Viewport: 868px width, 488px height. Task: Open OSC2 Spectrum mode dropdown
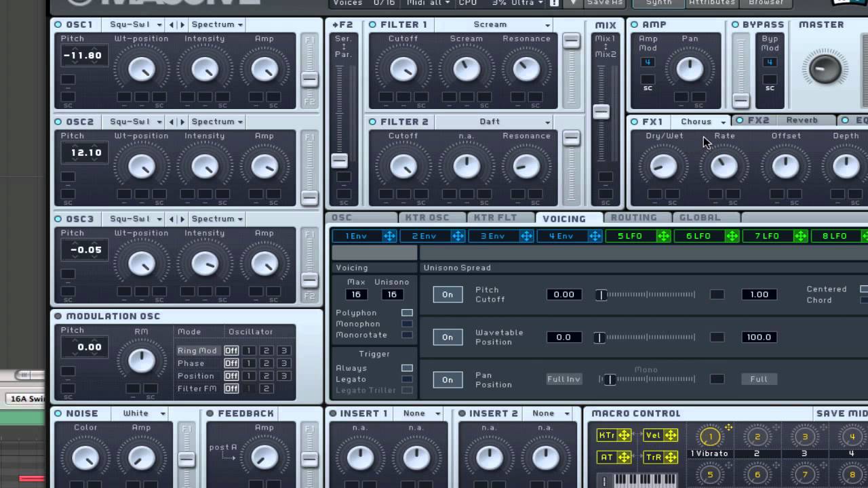click(217, 122)
